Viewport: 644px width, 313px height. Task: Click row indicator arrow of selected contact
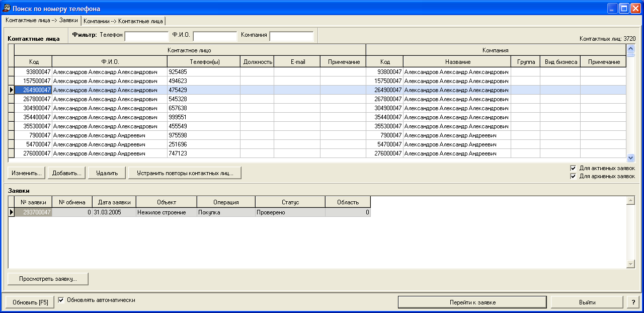coord(11,90)
